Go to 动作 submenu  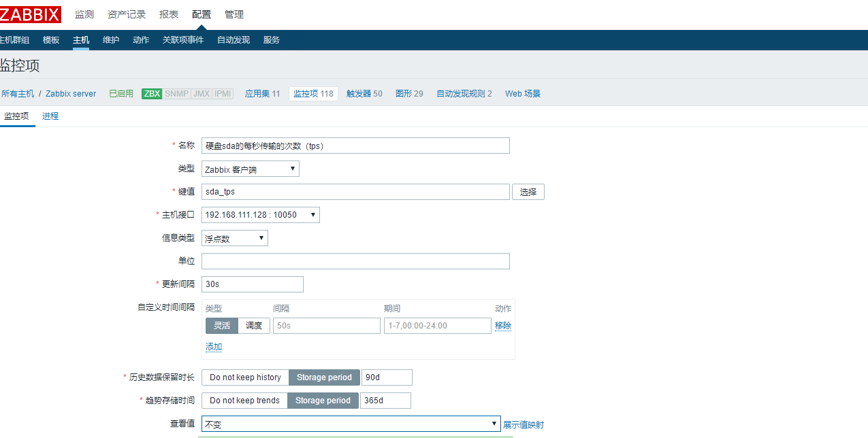tap(141, 40)
